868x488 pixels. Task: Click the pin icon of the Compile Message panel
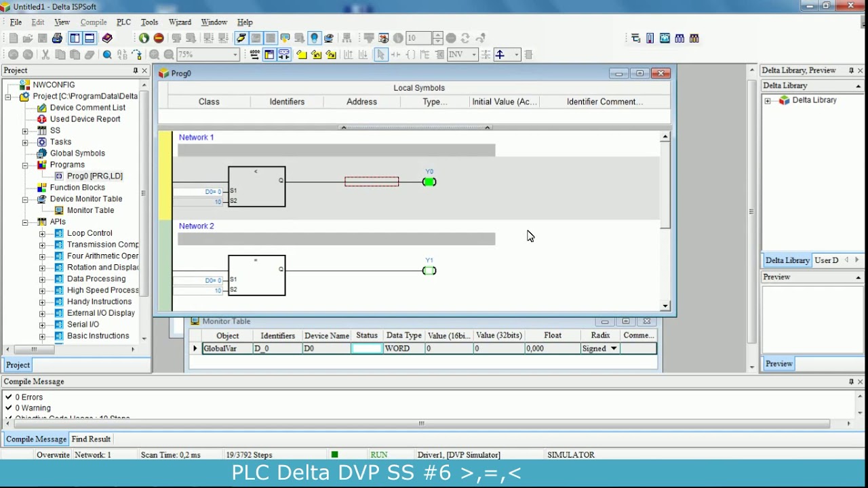pyautogui.click(x=851, y=382)
